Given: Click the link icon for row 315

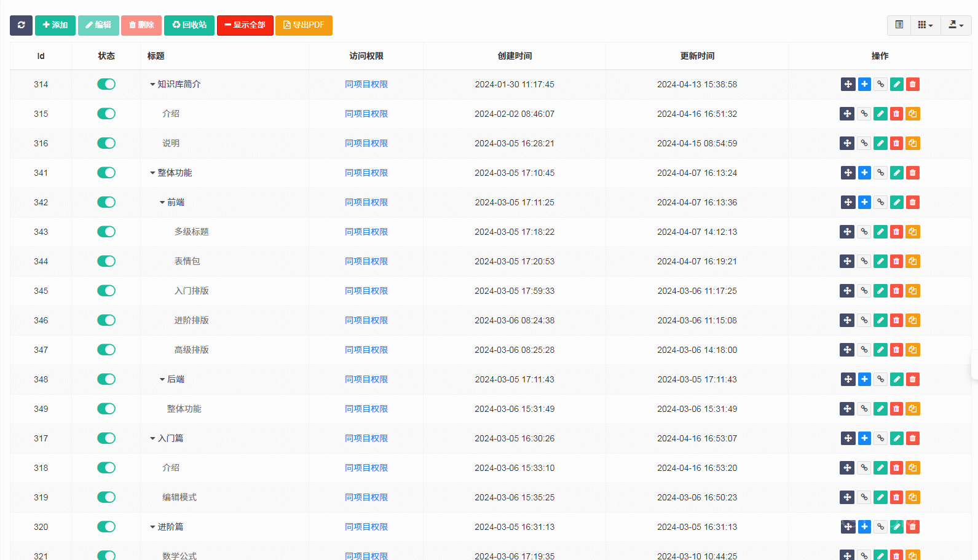Looking at the screenshot, I should click(864, 114).
